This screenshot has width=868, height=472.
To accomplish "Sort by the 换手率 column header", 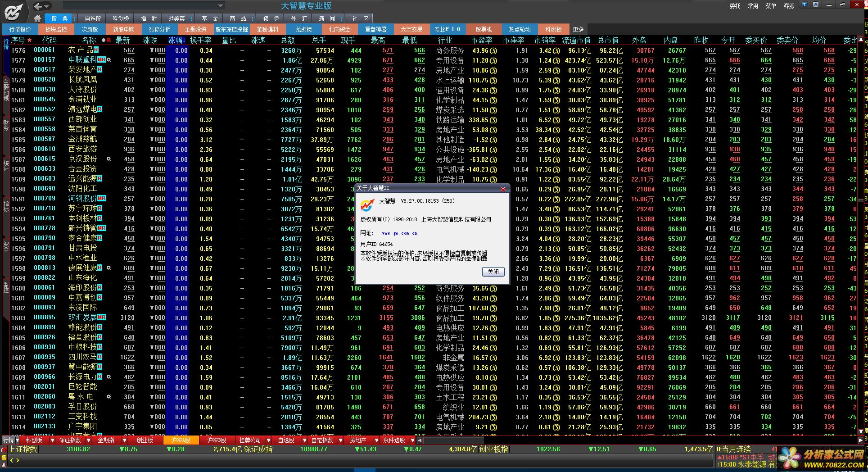I will click(x=200, y=40).
